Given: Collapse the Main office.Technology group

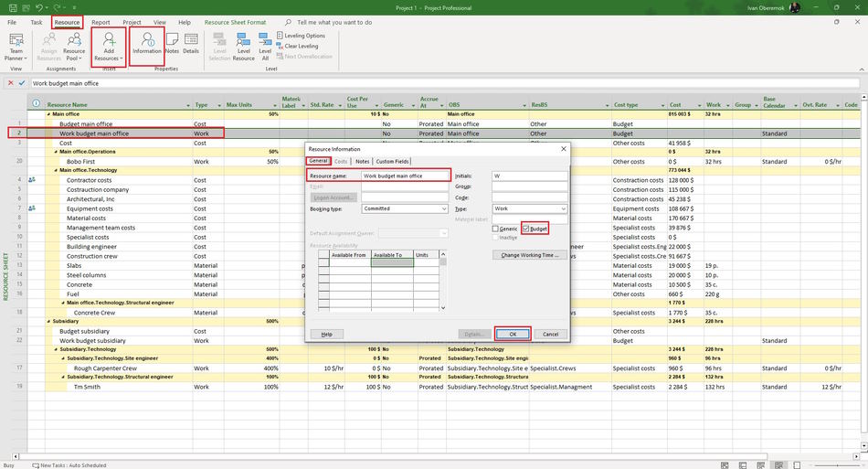Looking at the screenshot, I should coord(56,171).
